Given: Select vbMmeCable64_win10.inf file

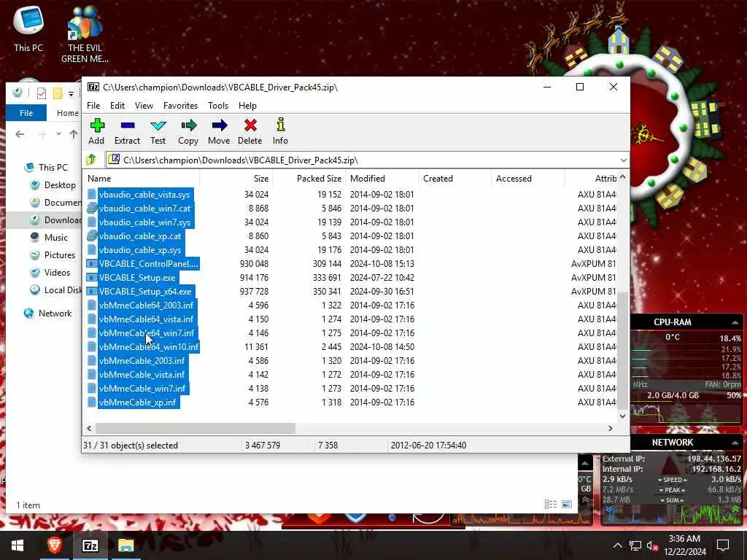Looking at the screenshot, I should click(x=149, y=347).
